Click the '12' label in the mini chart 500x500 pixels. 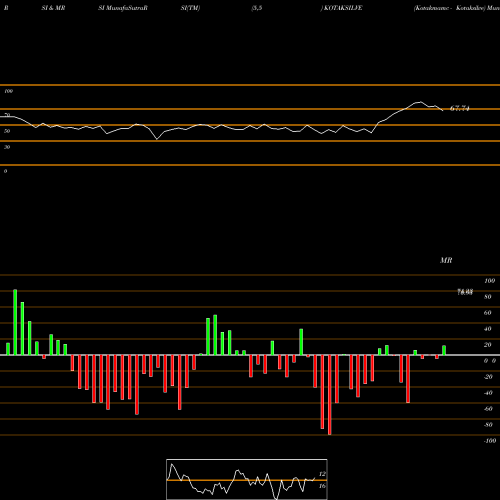coord(322,474)
